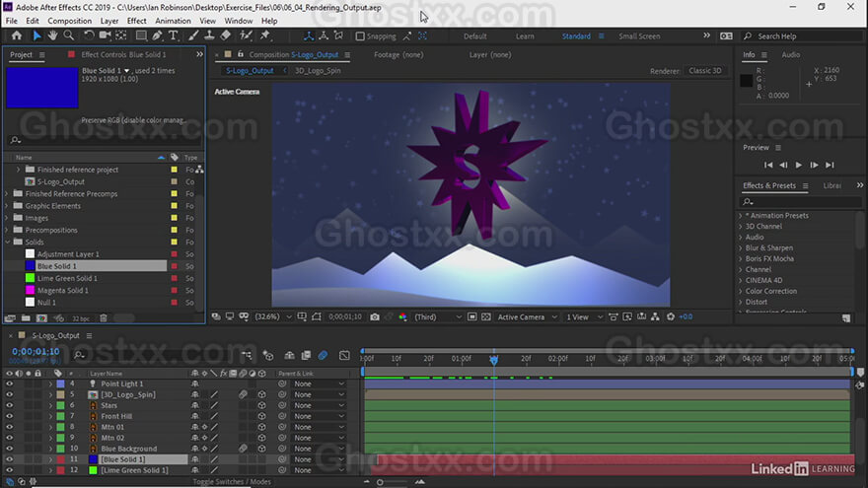Select the Type text tool
The width and height of the screenshot is (868, 488).
tap(174, 35)
